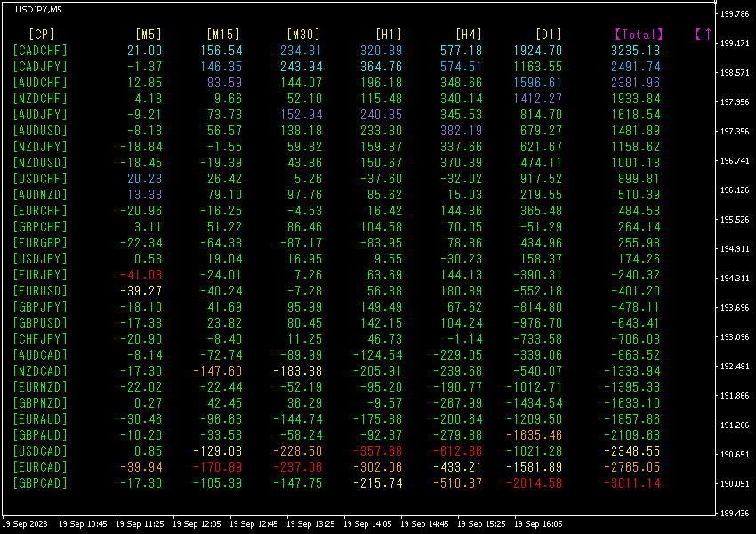The height and width of the screenshot is (534, 756).
Task: Click the 189.436 price scale label
Action: click(735, 514)
